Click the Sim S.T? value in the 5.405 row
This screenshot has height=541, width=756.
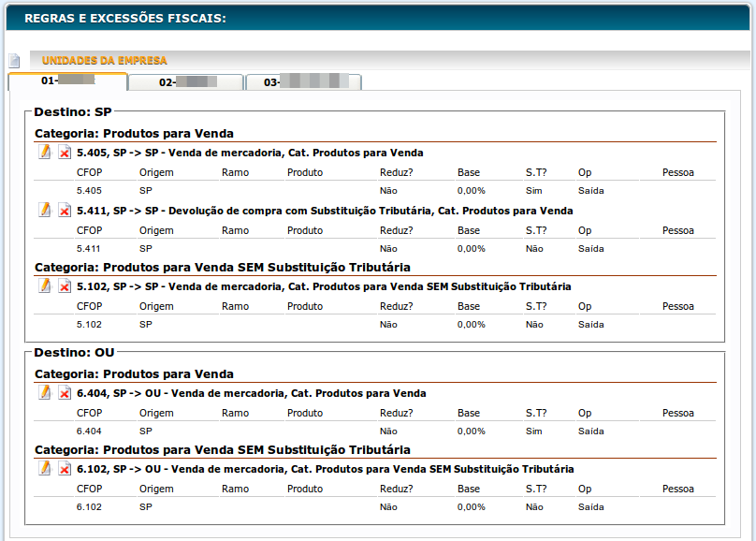coord(533,191)
